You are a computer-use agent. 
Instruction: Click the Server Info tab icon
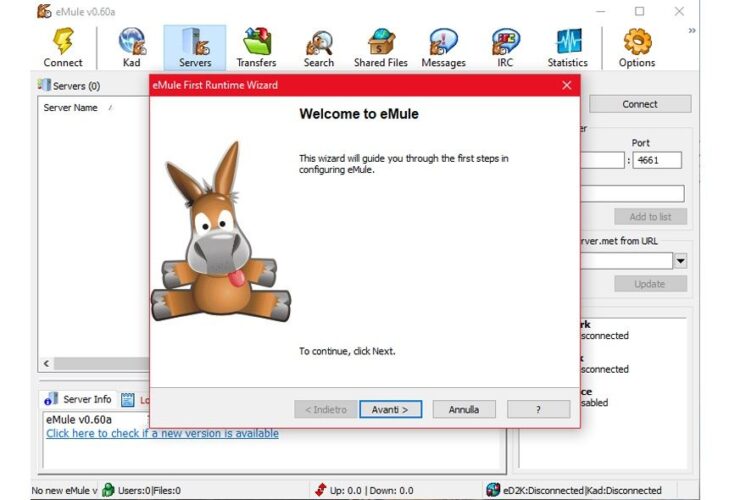point(51,399)
